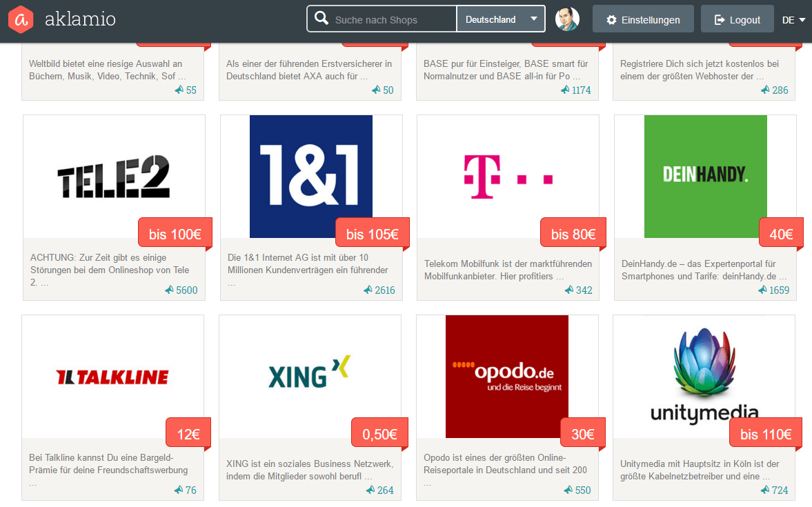Click the 'XING ist ein soziales' description
Image resolution: width=812 pixels, height=507 pixels.
pyautogui.click(x=310, y=470)
